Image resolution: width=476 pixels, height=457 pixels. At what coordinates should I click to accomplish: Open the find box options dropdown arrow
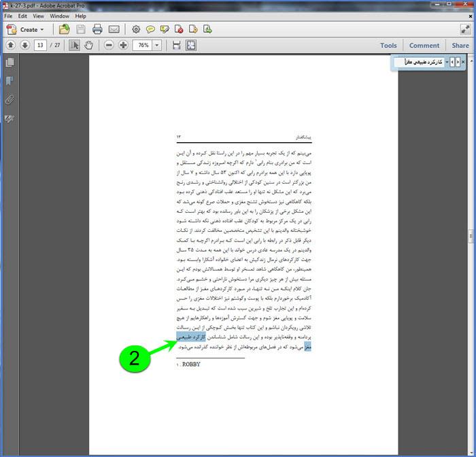coord(447,62)
